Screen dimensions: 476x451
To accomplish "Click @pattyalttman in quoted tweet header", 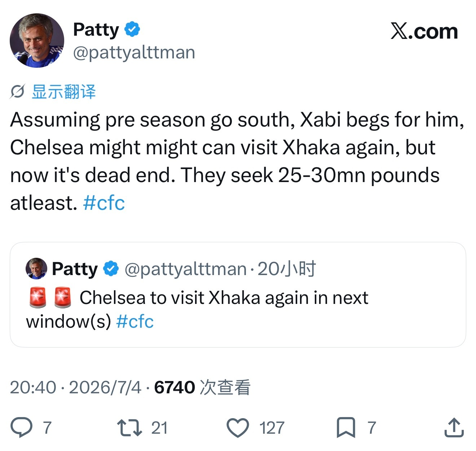I will point(185,269).
